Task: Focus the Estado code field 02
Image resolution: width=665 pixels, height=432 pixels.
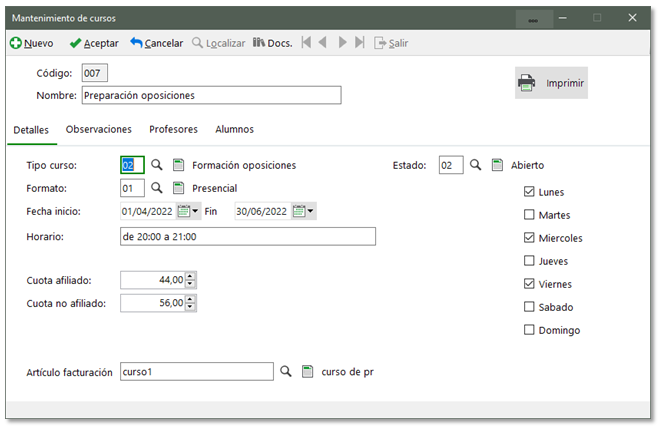Action: [451, 165]
